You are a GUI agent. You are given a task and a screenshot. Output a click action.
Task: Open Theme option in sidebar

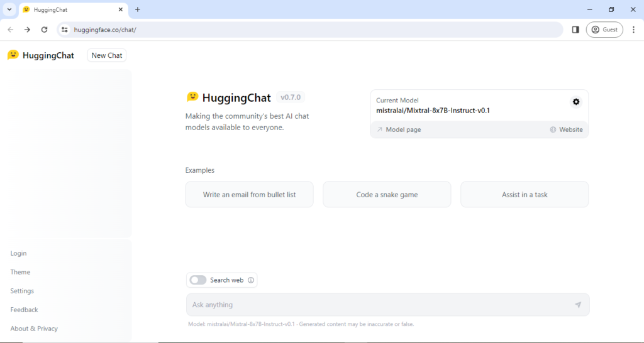coord(20,272)
